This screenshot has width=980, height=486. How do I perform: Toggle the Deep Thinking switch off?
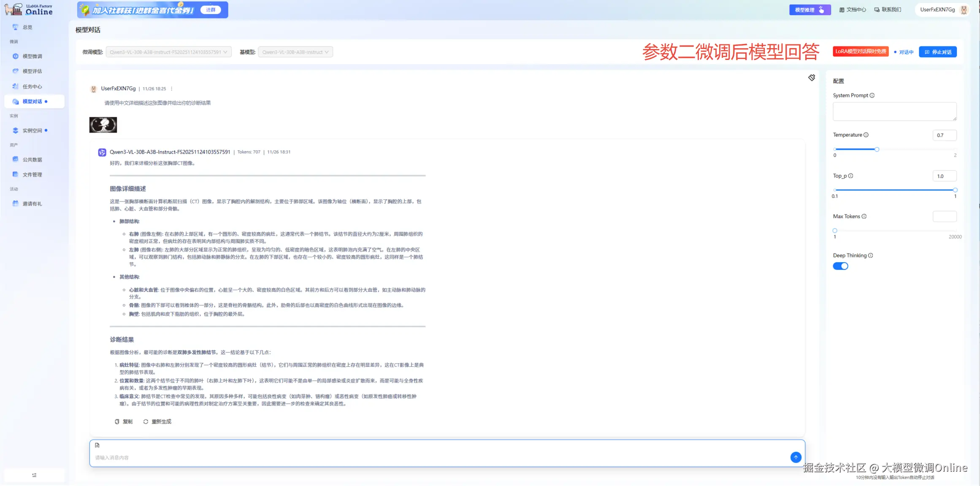tap(840, 266)
